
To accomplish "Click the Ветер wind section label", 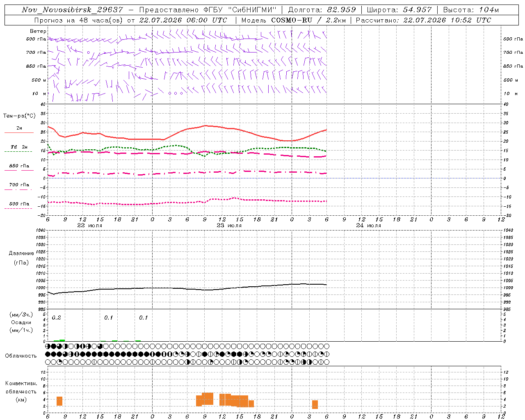I will pyautogui.click(x=38, y=31).
